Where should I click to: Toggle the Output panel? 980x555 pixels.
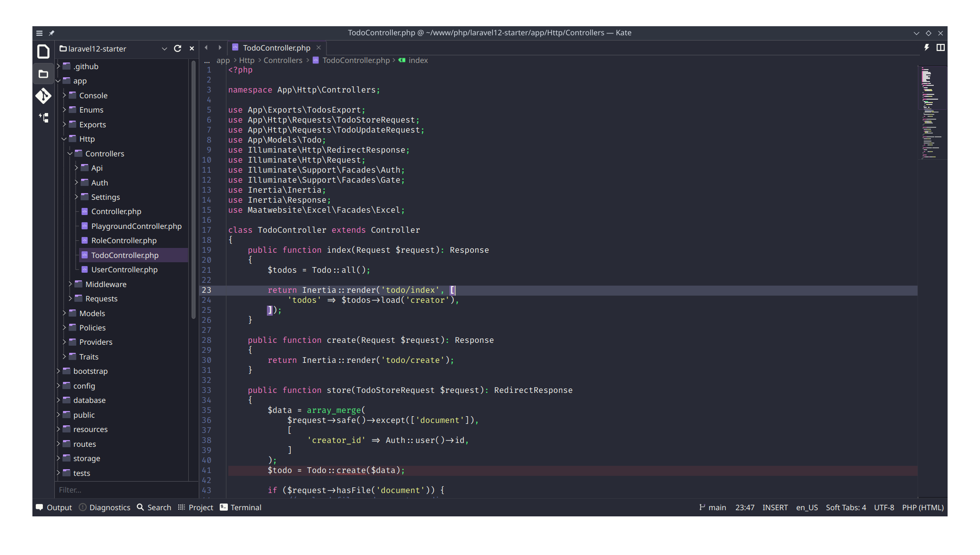coord(53,507)
